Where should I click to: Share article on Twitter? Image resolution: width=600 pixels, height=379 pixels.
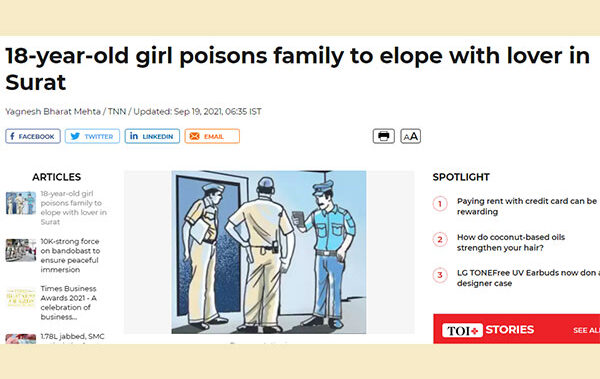[92, 136]
